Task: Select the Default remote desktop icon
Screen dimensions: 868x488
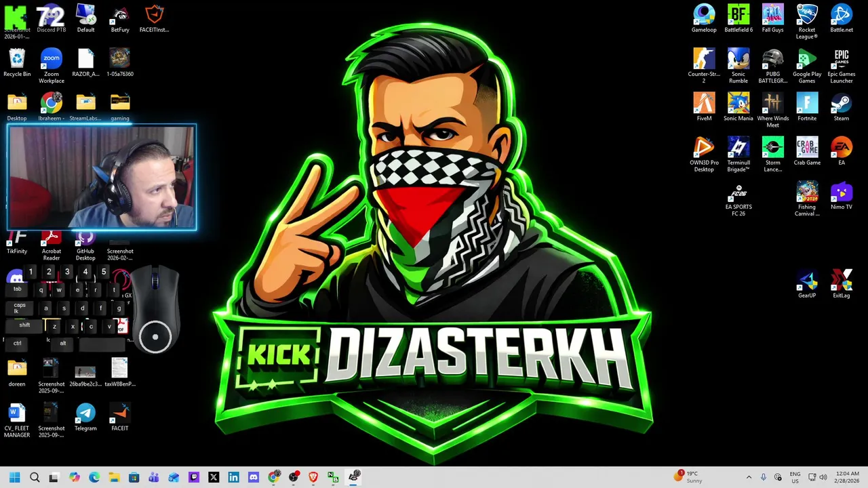Action: (x=85, y=19)
